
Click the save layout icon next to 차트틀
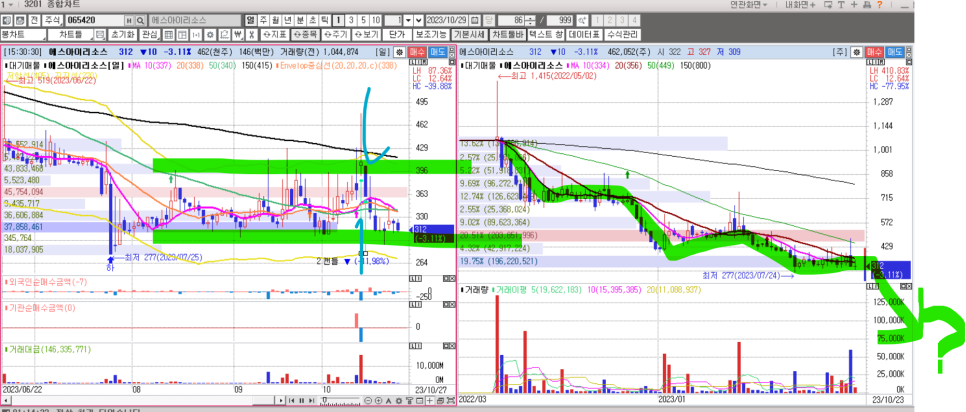[x=99, y=34]
